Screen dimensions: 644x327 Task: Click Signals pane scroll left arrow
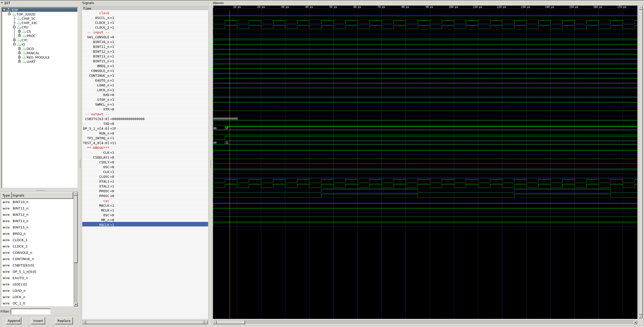pos(84,322)
